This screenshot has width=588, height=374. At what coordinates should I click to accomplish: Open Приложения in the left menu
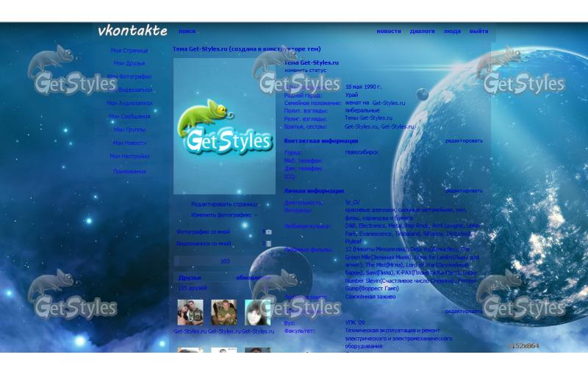point(129,171)
